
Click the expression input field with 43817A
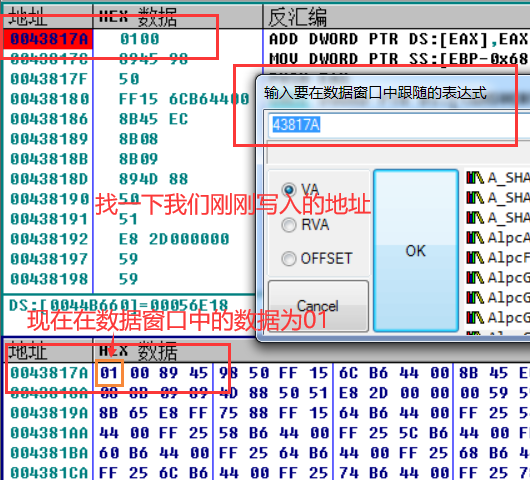pos(399,124)
